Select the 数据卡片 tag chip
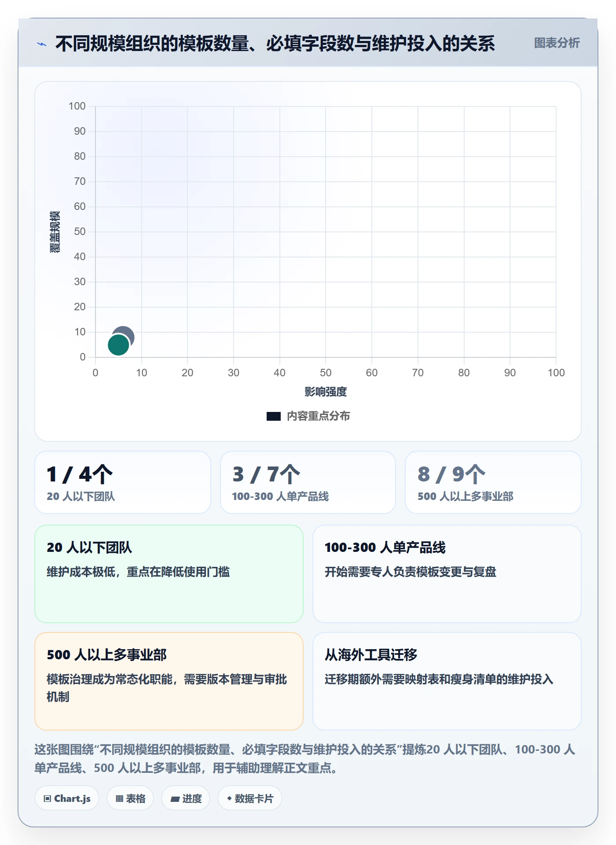Image resolution: width=616 pixels, height=845 pixels. 250,798
